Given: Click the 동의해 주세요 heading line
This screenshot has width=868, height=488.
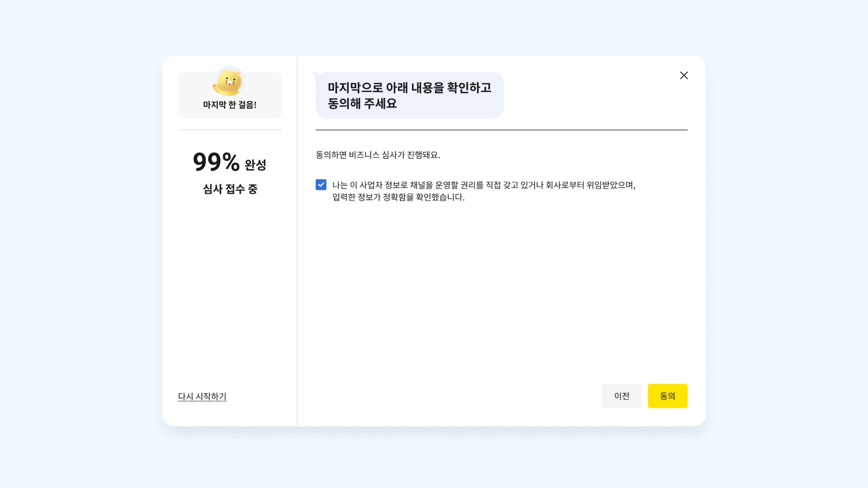Looking at the screenshot, I should [x=362, y=103].
